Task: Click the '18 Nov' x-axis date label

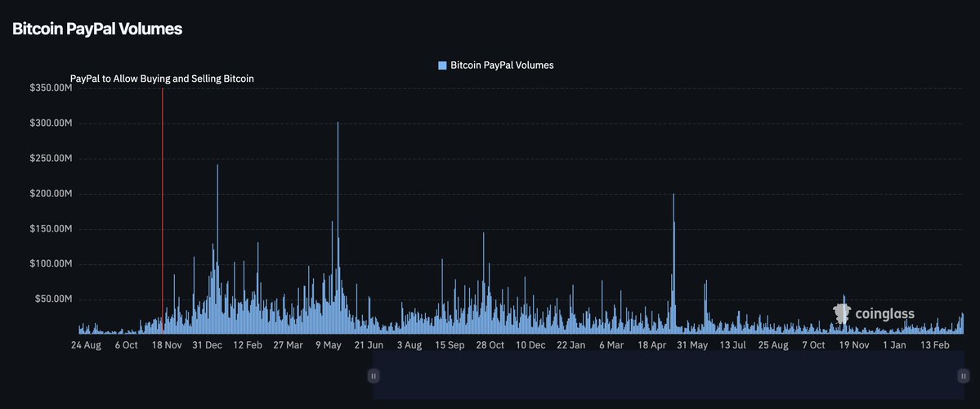Action: (166, 345)
